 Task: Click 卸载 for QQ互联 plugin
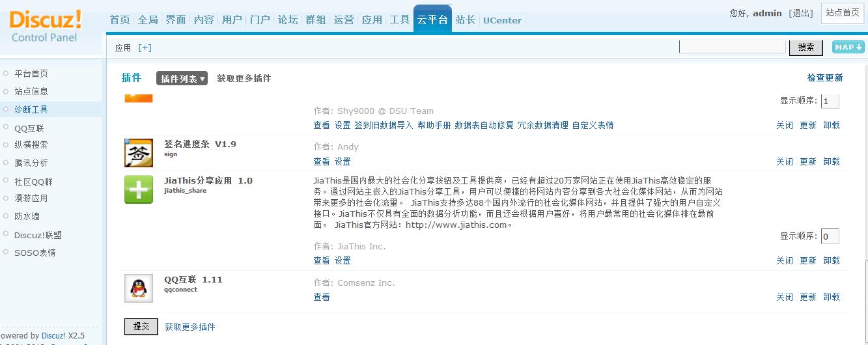click(832, 297)
